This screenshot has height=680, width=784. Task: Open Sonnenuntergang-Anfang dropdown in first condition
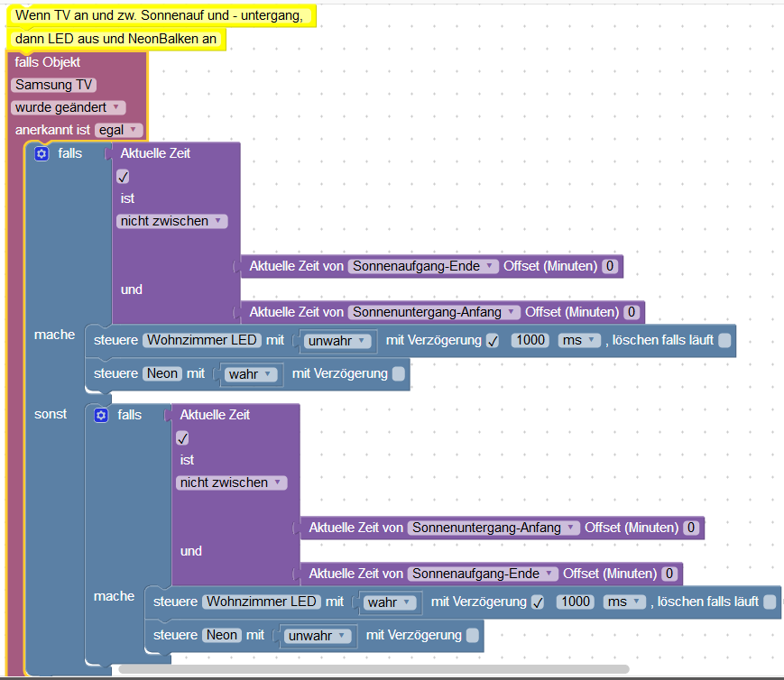tap(434, 312)
